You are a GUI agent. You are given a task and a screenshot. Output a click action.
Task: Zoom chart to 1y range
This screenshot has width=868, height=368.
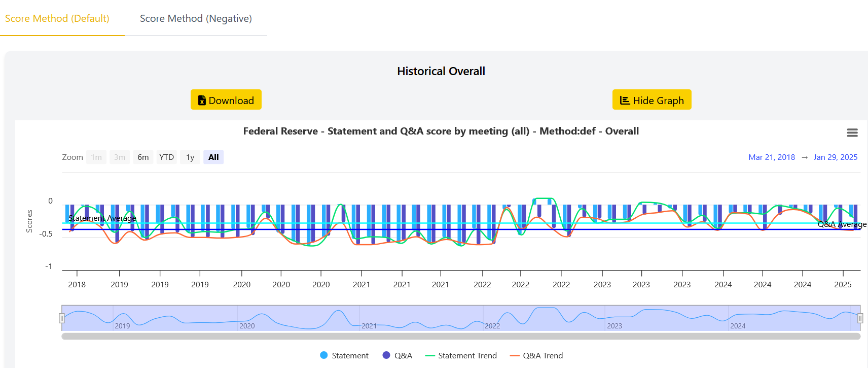(190, 157)
